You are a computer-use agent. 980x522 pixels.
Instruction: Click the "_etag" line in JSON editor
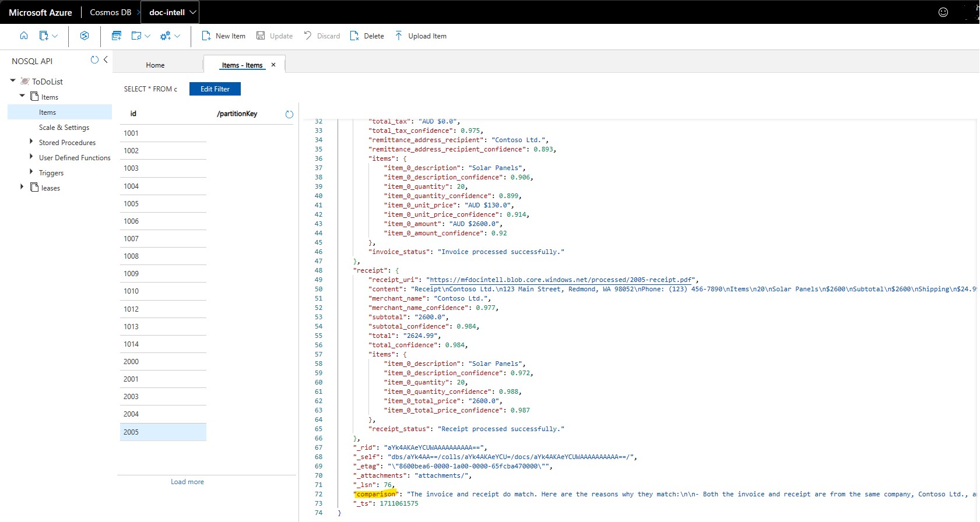[452, 466]
